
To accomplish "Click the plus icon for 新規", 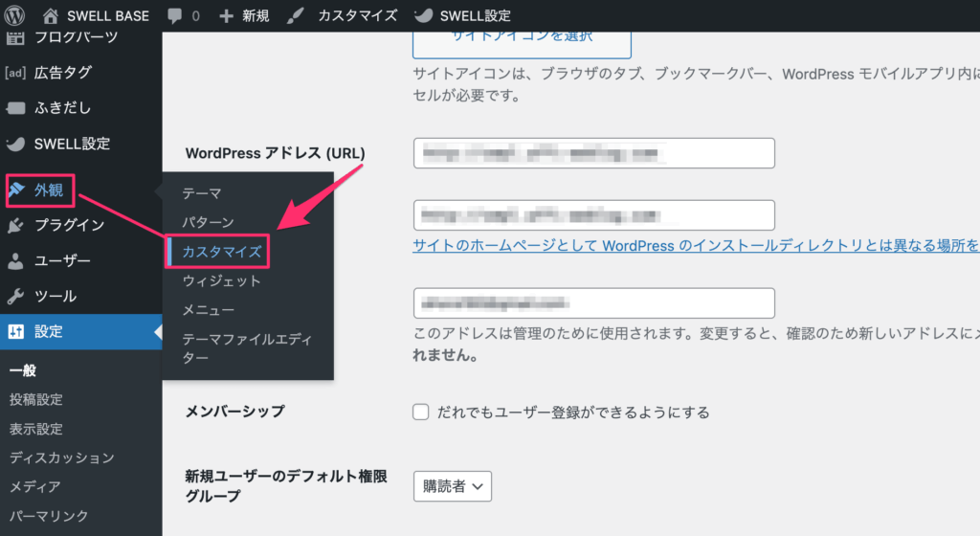I will pos(226,16).
